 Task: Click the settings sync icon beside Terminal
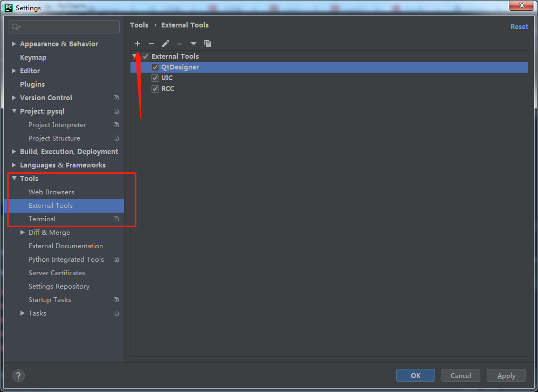point(116,219)
